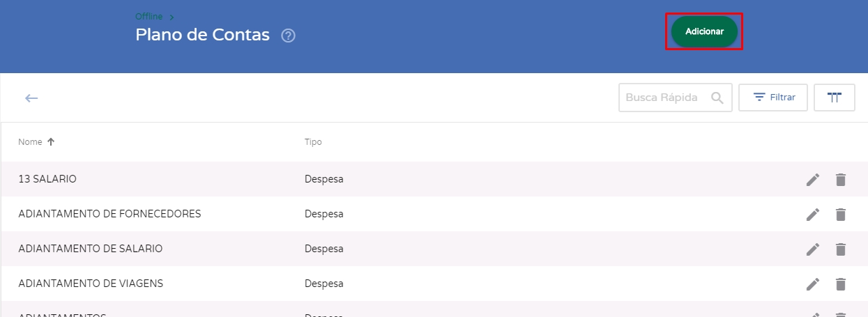Delete ADIANTAMENTO DE SALARIO entry
868x317 pixels.
coord(841,249)
